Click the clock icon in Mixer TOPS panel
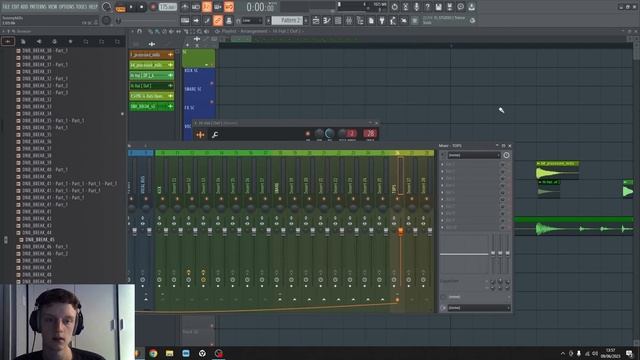The height and width of the screenshot is (360, 640). pos(506,155)
